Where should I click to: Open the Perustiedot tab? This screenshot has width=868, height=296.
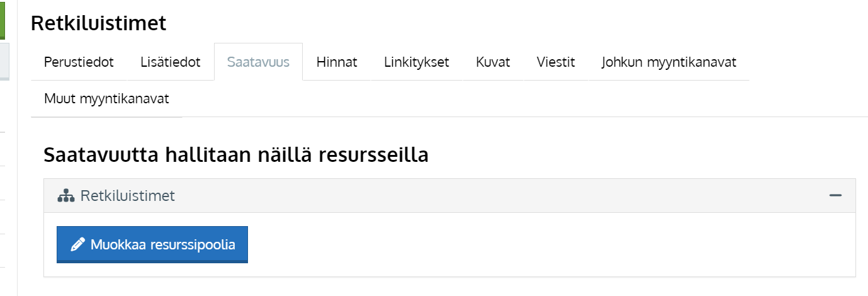[x=79, y=62]
